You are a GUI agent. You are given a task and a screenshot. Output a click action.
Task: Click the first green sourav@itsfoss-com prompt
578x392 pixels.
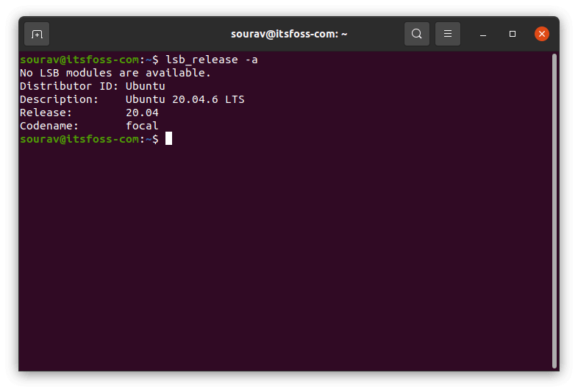pyautogui.click(x=79, y=60)
